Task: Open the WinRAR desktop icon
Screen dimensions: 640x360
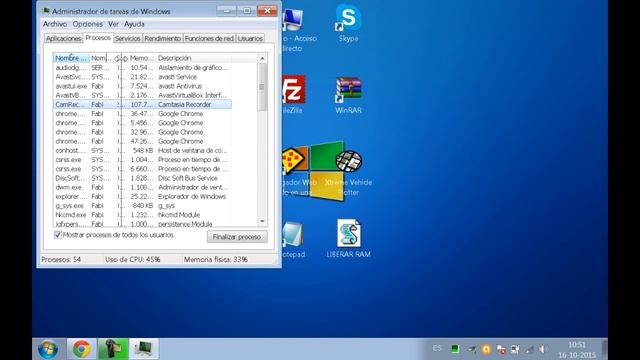Action: point(348,95)
